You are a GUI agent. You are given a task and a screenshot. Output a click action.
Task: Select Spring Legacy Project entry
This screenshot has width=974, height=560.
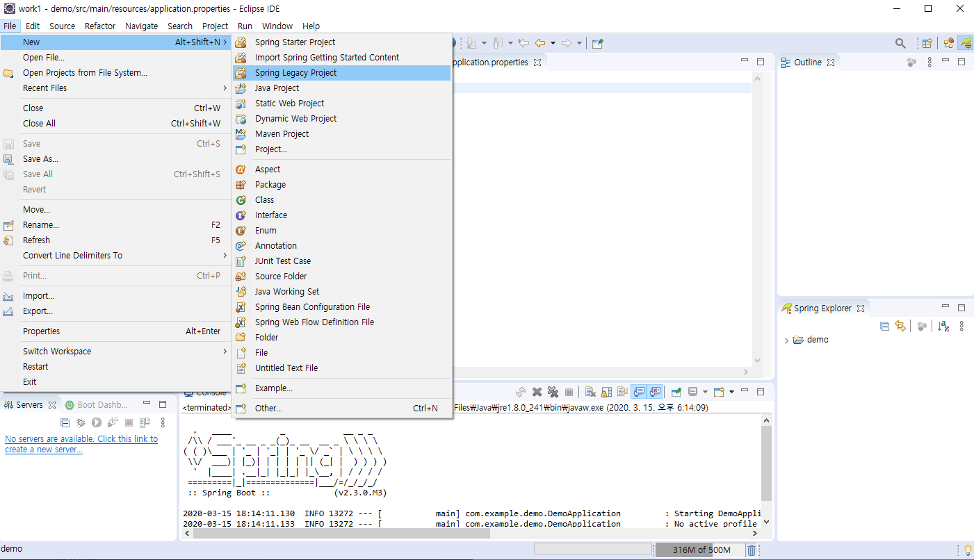click(x=342, y=73)
